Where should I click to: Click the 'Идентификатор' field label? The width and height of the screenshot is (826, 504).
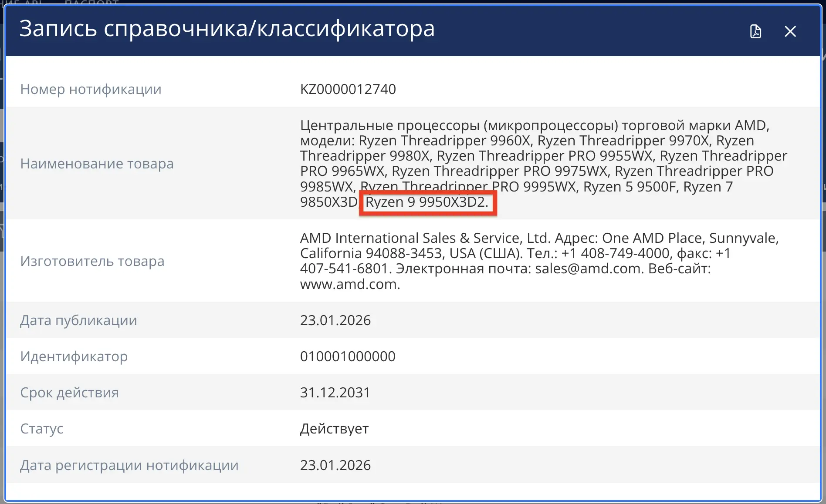[x=74, y=356]
